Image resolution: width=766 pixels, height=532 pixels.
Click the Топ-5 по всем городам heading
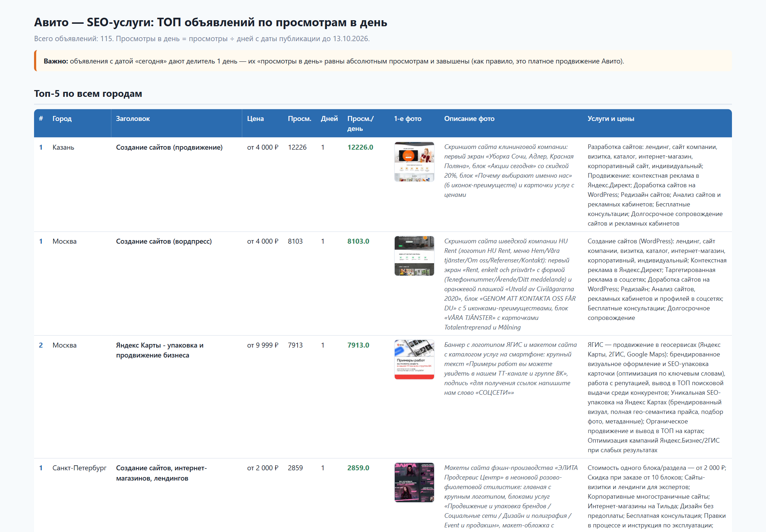tap(88, 94)
